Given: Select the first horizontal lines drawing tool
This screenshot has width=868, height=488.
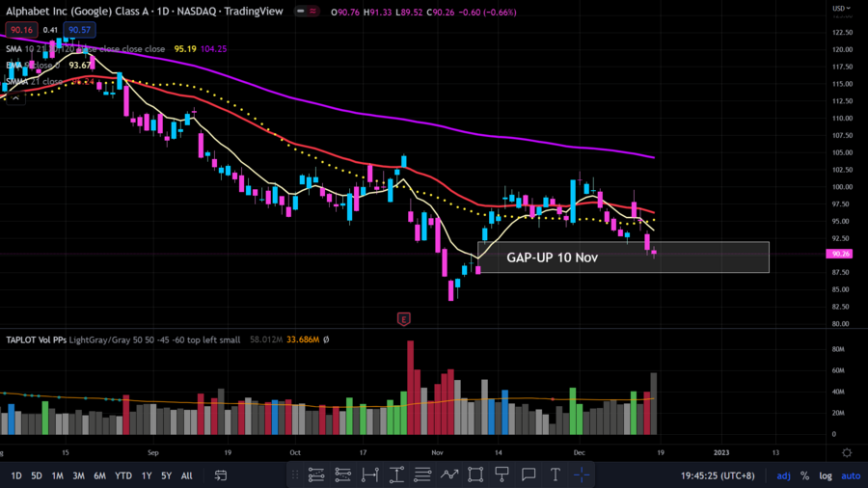Looking at the screenshot, I should click(316, 474).
